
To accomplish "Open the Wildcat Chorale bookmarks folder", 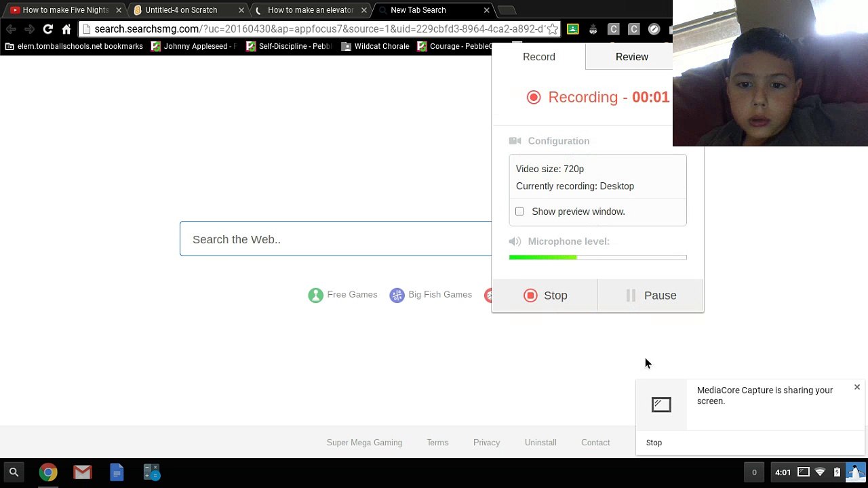I will (x=376, y=46).
